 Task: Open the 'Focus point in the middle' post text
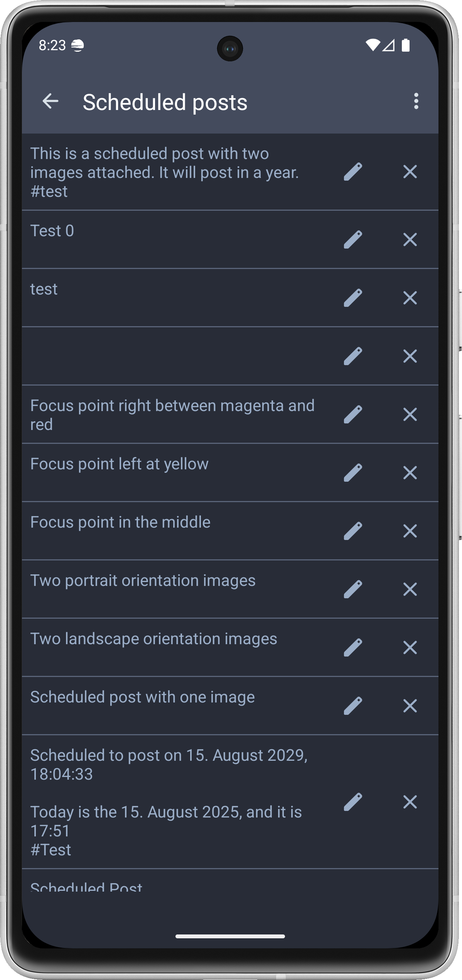point(120,522)
